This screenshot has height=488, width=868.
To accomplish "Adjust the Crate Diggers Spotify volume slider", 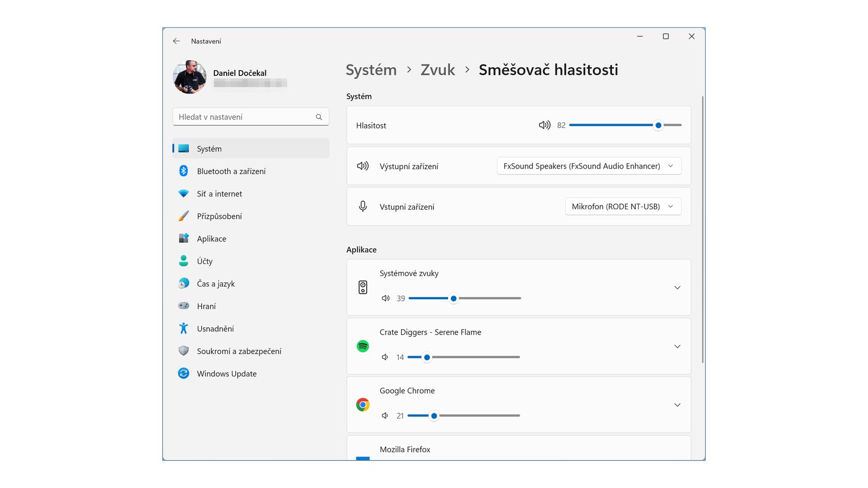I will (463, 357).
